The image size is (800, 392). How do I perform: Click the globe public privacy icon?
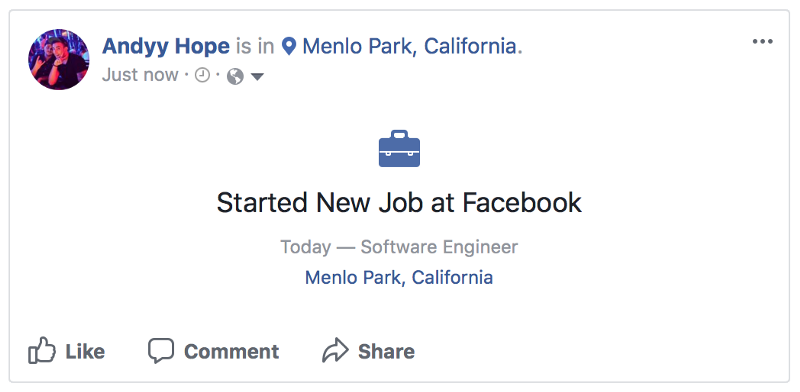click(x=235, y=77)
